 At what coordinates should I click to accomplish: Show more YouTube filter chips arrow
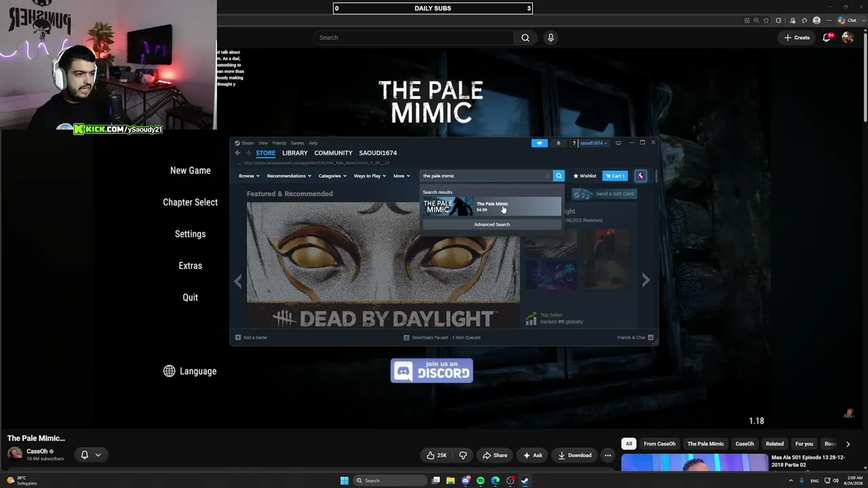pyautogui.click(x=848, y=444)
